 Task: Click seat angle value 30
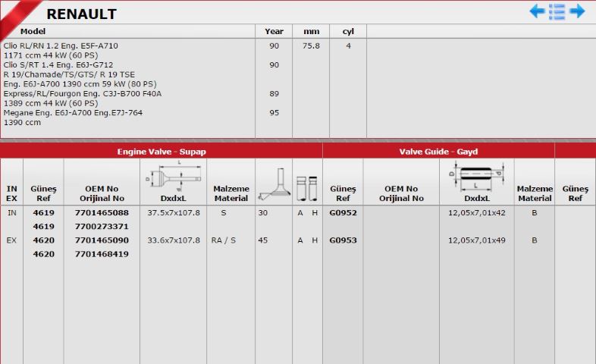click(x=263, y=213)
